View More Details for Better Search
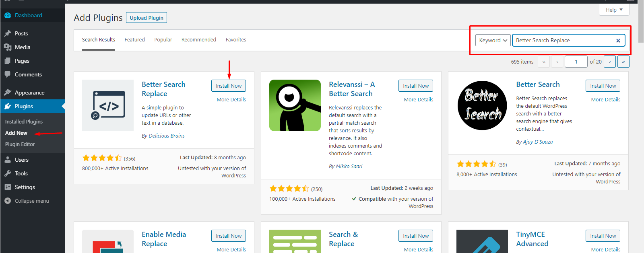Image resolution: width=644 pixels, height=253 pixels. tap(606, 99)
